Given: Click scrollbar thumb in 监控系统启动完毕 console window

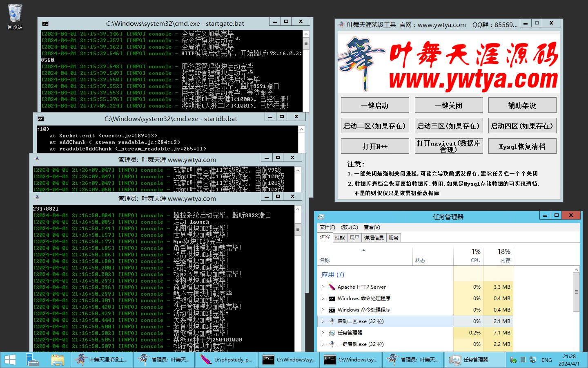Looking at the screenshot, I should coord(298,229).
